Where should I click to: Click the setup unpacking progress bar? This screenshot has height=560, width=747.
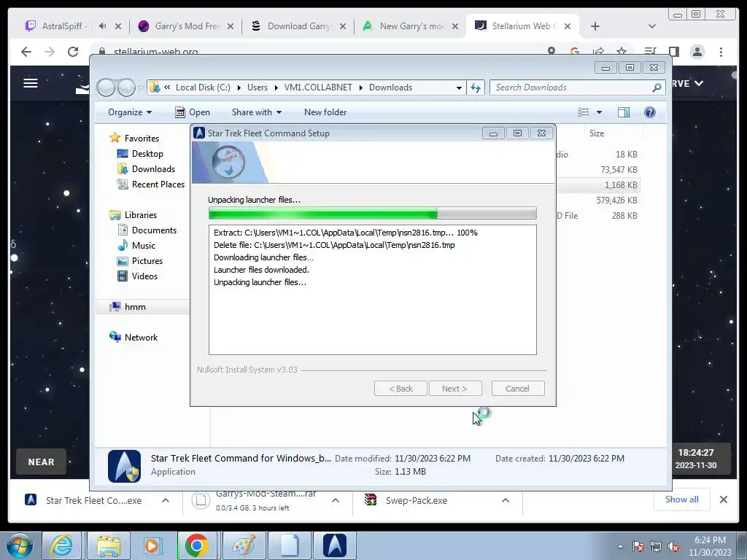tap(373, 214)
